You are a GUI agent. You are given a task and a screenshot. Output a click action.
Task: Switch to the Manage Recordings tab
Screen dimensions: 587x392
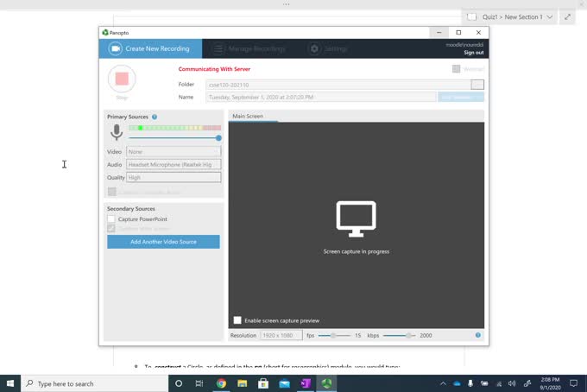(251, 48)
